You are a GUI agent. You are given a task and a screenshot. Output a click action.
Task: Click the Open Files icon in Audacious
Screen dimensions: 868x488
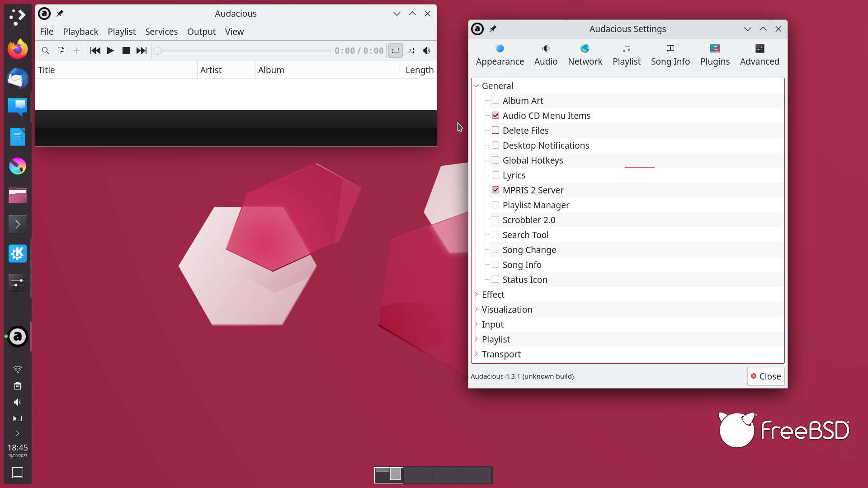point(61,51)
